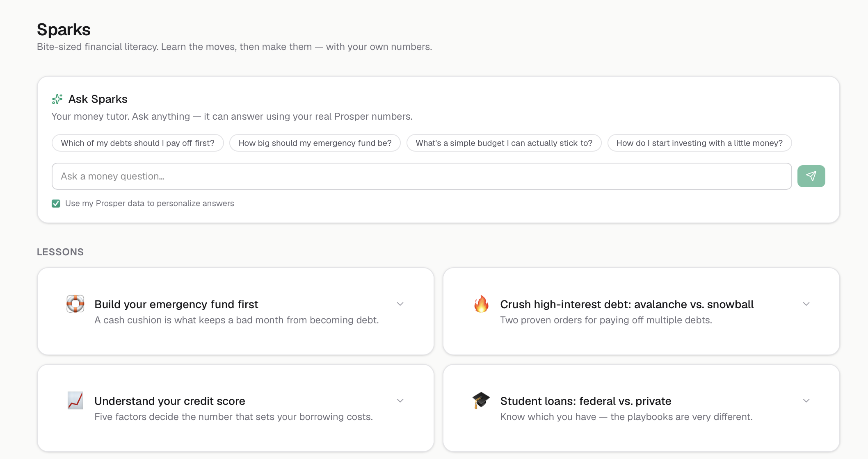Click the LESSONS section label
Screen dimensions: 868x459
pyautogui.click(x=60, y=252)
